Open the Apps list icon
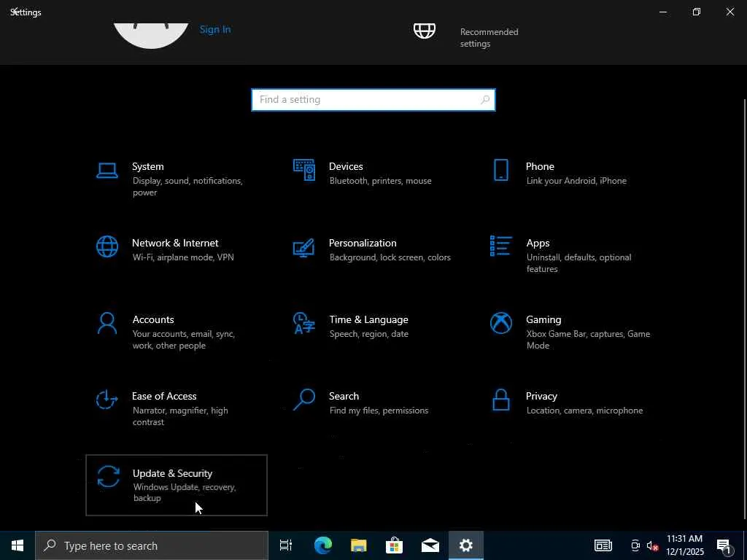Image resolution: width=747 pixels, height=560 pixels. (500, 246)
